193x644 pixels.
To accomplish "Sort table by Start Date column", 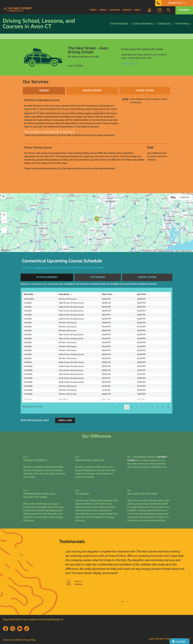I will pos(39,294).
